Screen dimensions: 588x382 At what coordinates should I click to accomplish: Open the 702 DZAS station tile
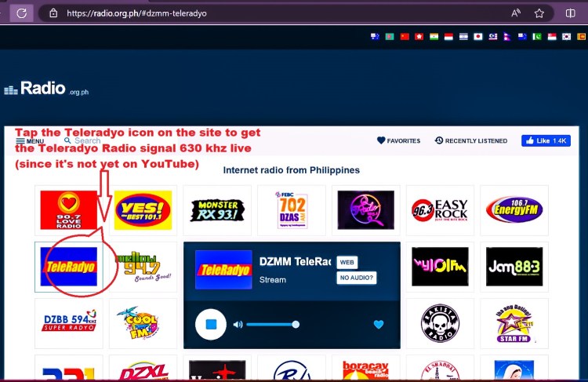[x=292, y=210]
